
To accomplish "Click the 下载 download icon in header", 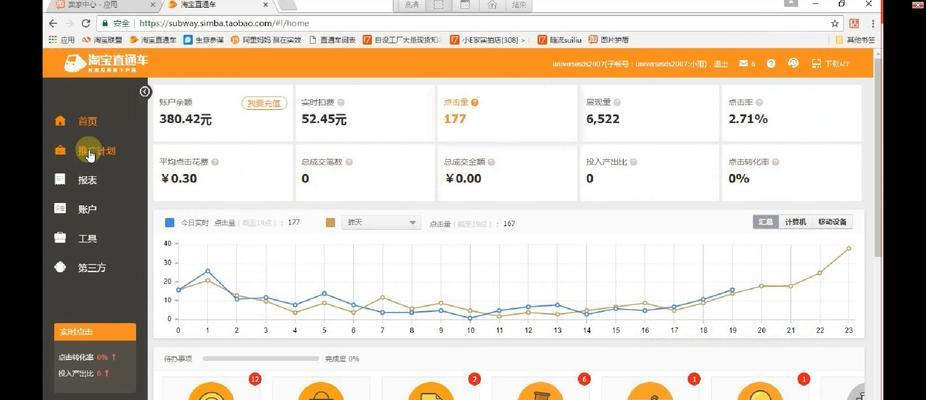I will point(817,63).
